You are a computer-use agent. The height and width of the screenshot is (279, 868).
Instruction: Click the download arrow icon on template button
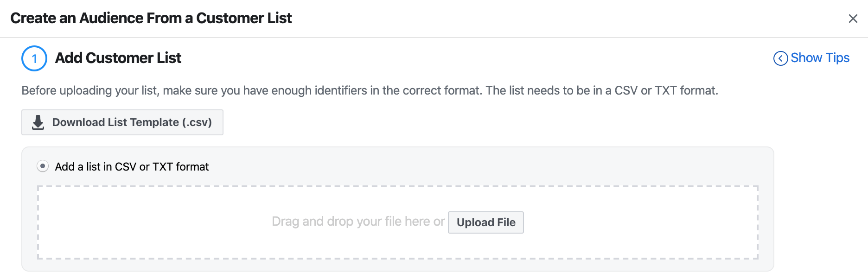point(38,122)
